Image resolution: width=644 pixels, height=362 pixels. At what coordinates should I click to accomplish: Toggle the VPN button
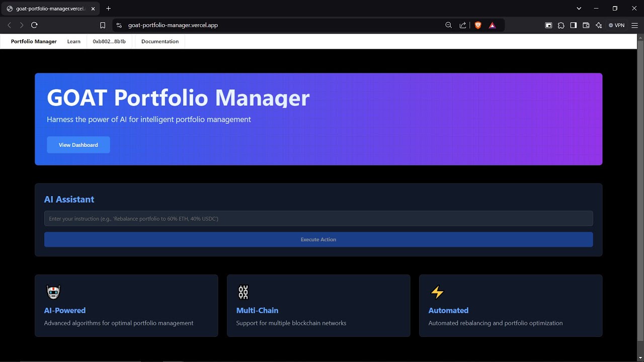pos(616,25)
